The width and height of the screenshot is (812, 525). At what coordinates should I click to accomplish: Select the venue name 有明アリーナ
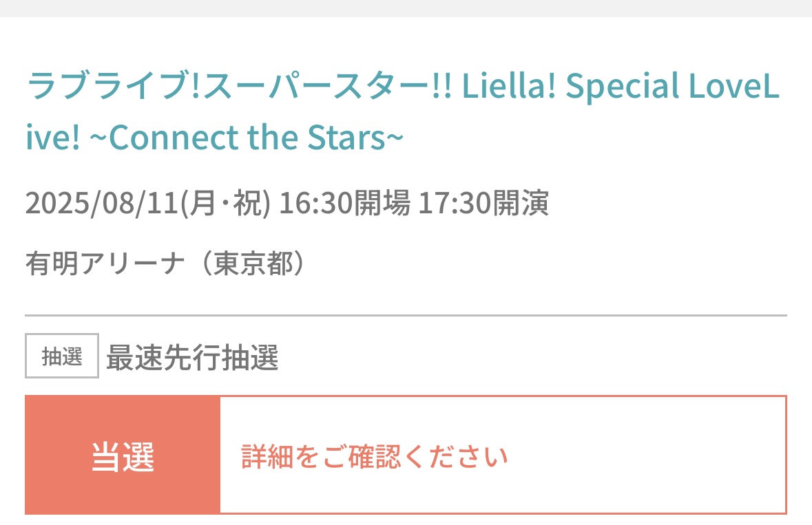pyautogui.click(x=105, y=264)
